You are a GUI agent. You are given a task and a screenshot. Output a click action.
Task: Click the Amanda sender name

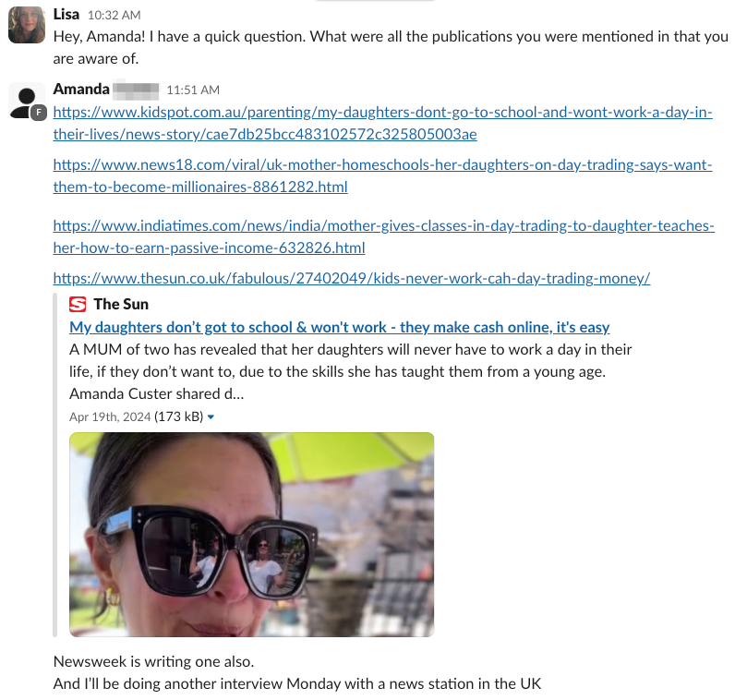(x=81, y=89)
